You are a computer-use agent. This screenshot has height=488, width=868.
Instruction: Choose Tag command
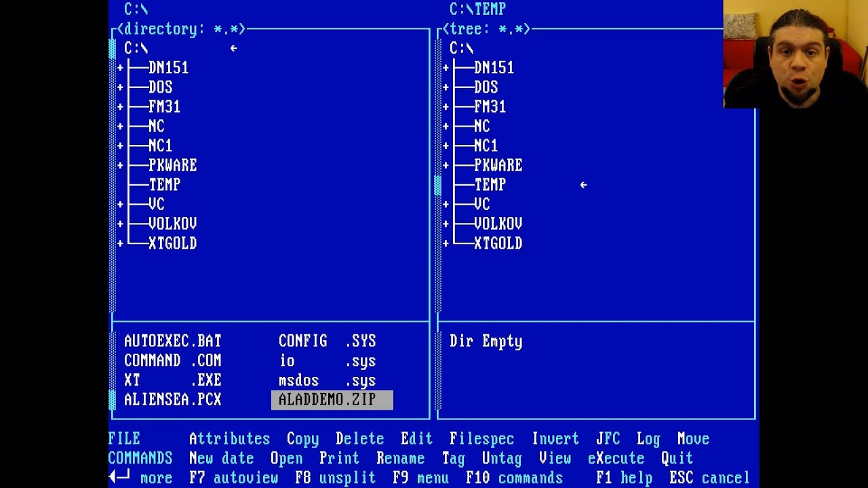click(453, 459)
